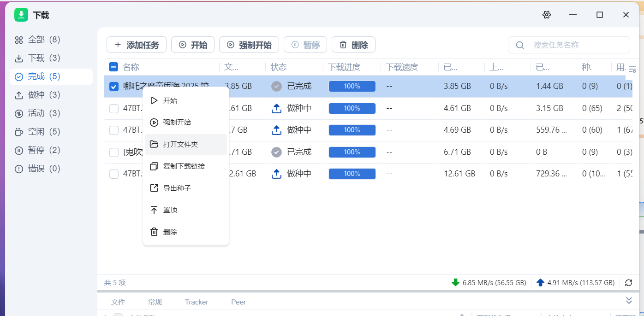Image resolution: width=644 pixels, height=316 pixels.
Task: Toggle the select-all checkbox in header
Action: [x=113, y=67]
